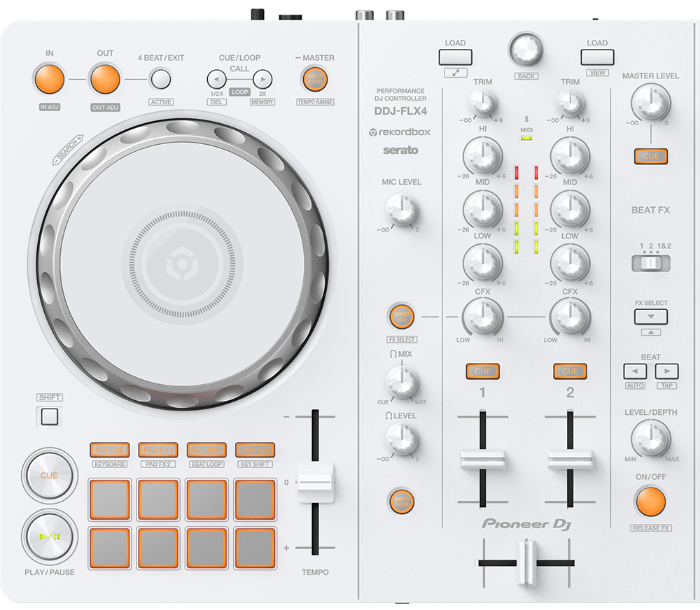Open Beat FX Select down arrow
This screenshot has width=700, height=610.
coord(650,316)
